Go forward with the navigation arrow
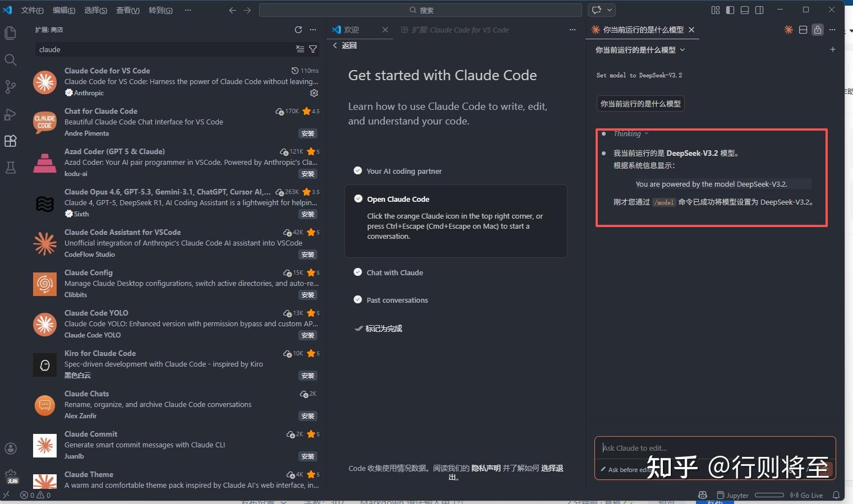Viewport: 853px width, 504px height. (x=247, y=10)
